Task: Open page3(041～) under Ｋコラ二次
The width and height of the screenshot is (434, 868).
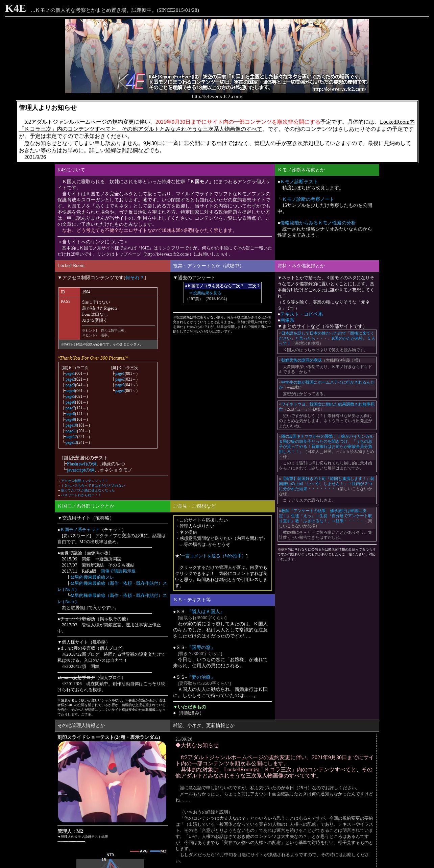Action: pos(70,385)
